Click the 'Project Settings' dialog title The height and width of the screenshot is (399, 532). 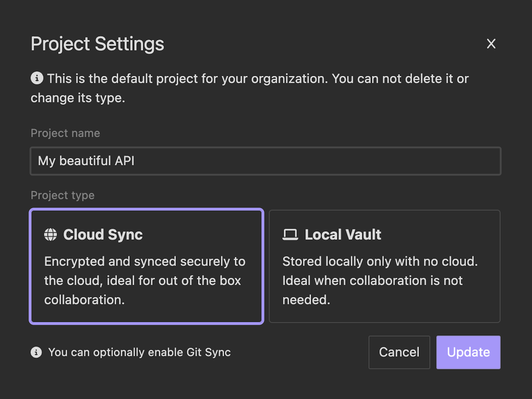tap(97, 44)
